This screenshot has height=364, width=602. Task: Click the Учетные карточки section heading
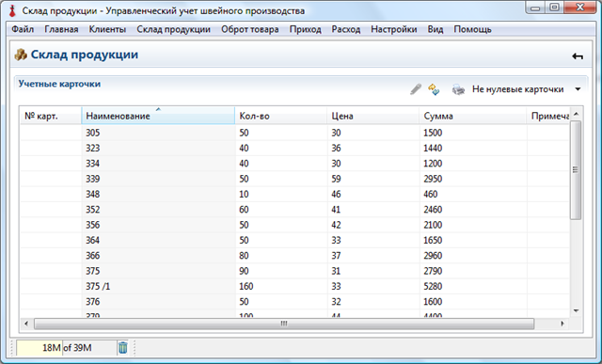pyautogui.click(x=59, y=84)
